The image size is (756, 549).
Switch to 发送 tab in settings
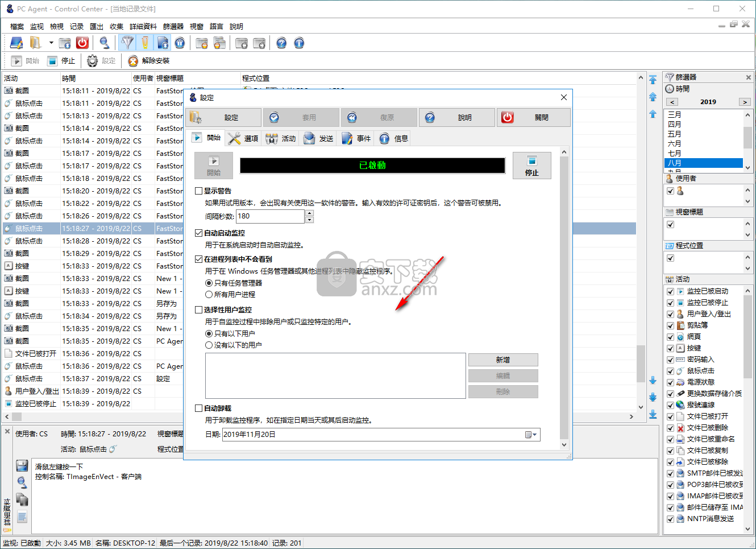(318, 138)
